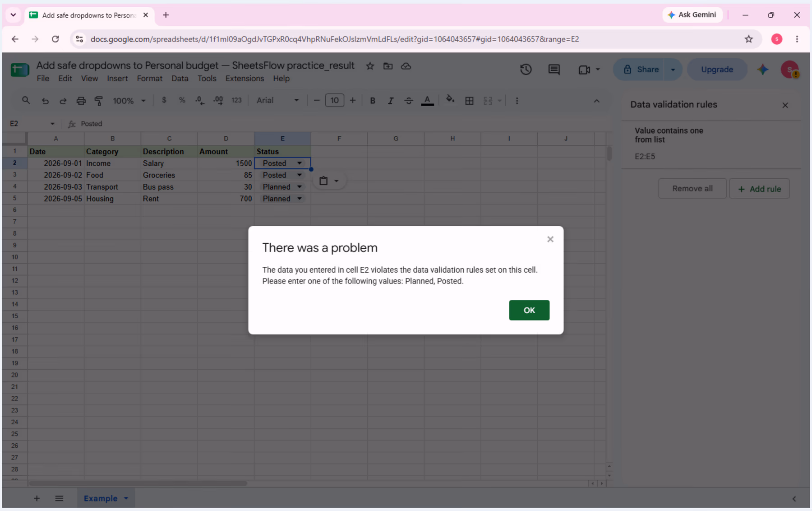The image size is (812, 511).
Task: Click the print icon in toolbar
Action: click(x=81, y=101)
